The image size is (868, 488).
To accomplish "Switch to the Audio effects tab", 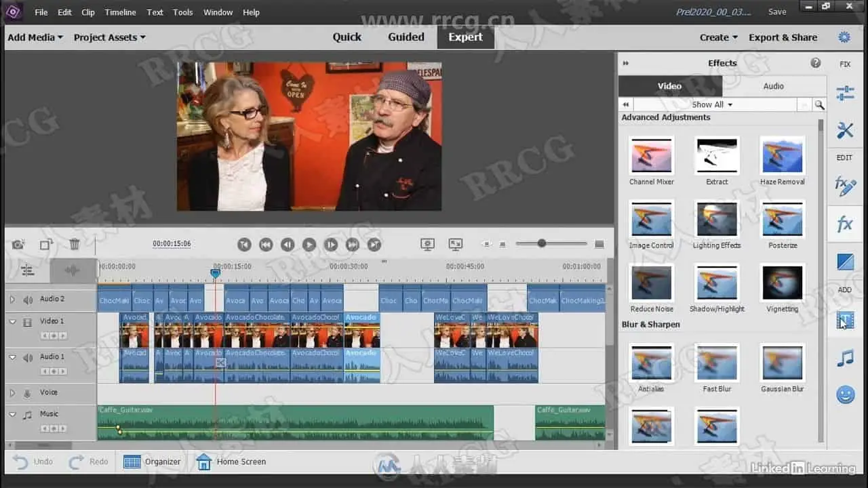I will point(773,86).
